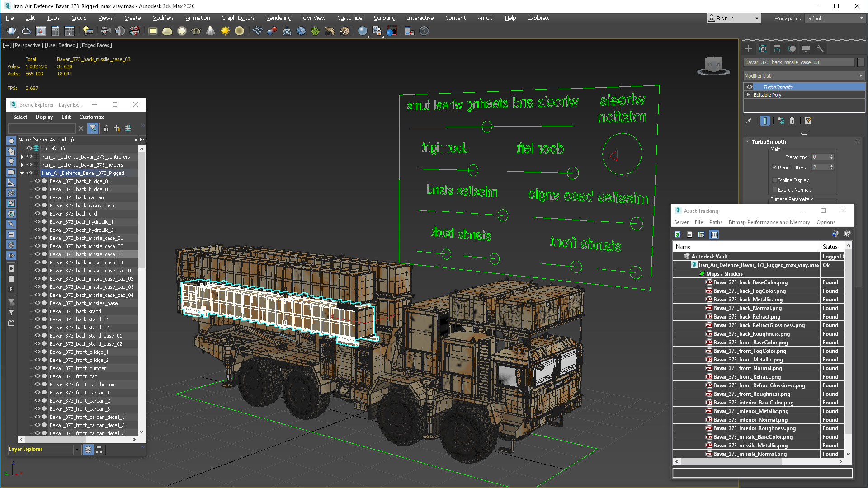Open the Workspaces Default dropdown

(x=835, y=19)
